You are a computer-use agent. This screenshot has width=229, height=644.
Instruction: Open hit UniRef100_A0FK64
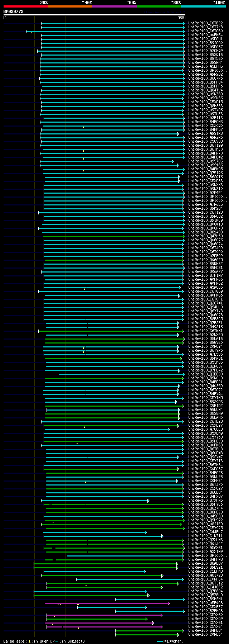(x=205, y=35)
